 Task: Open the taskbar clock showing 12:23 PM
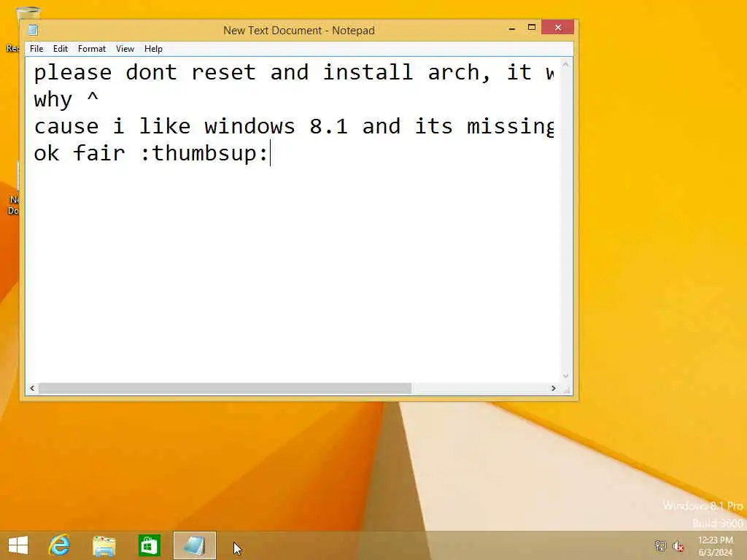[x=716, y=546]
